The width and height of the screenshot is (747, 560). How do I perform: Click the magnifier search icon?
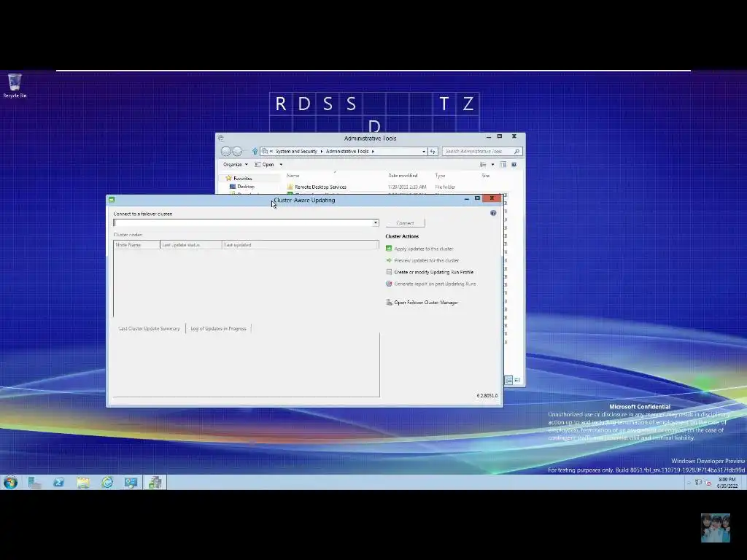[x=517, y=152]
